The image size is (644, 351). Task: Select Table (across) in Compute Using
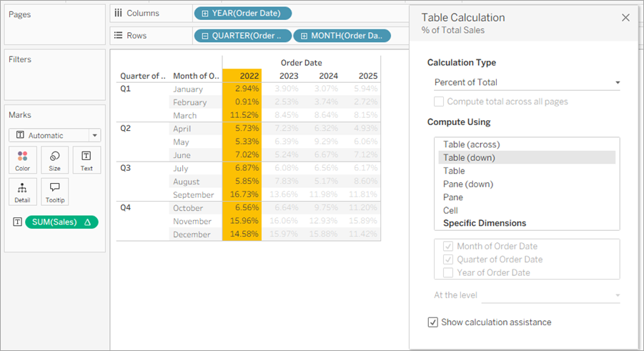(472, 144)
